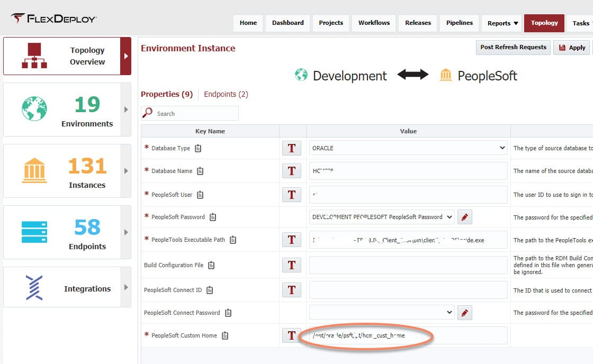The width and height of the screenshot is (593, 364).
Task: Click clipboard icon beside Database Type
Action: point(198,148)
